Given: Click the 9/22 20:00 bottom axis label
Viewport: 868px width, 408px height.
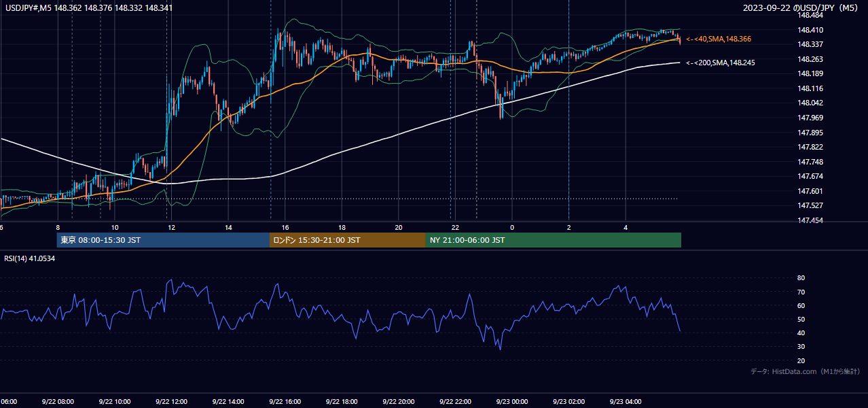Looking at the screenshot, I should click(399, 401).
